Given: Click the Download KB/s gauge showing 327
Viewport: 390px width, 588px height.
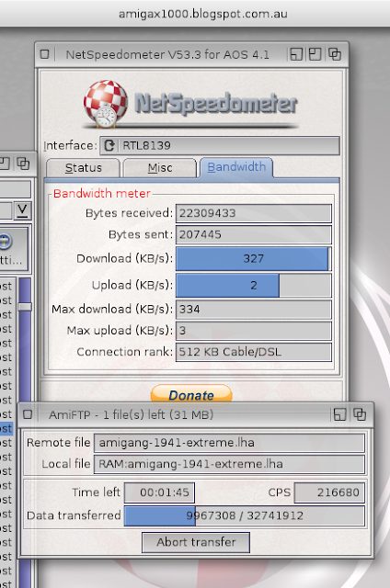Looking at the screenshot, I should [x=254, y=258].
